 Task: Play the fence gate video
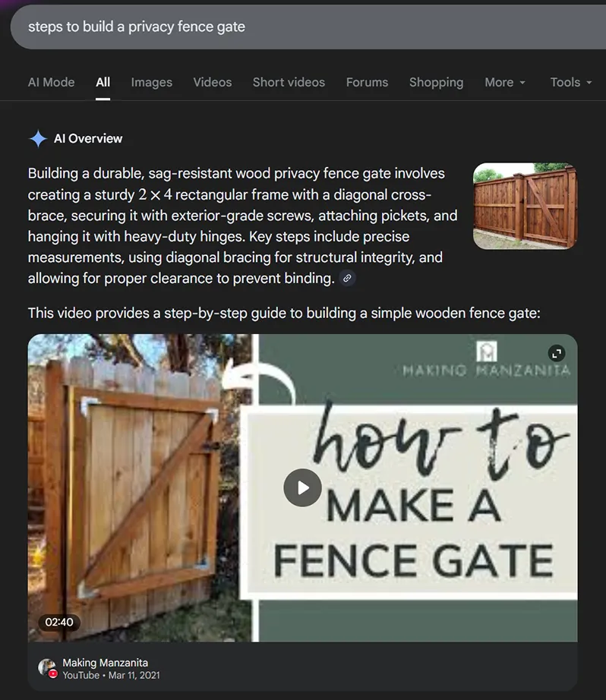click(302, 487)
